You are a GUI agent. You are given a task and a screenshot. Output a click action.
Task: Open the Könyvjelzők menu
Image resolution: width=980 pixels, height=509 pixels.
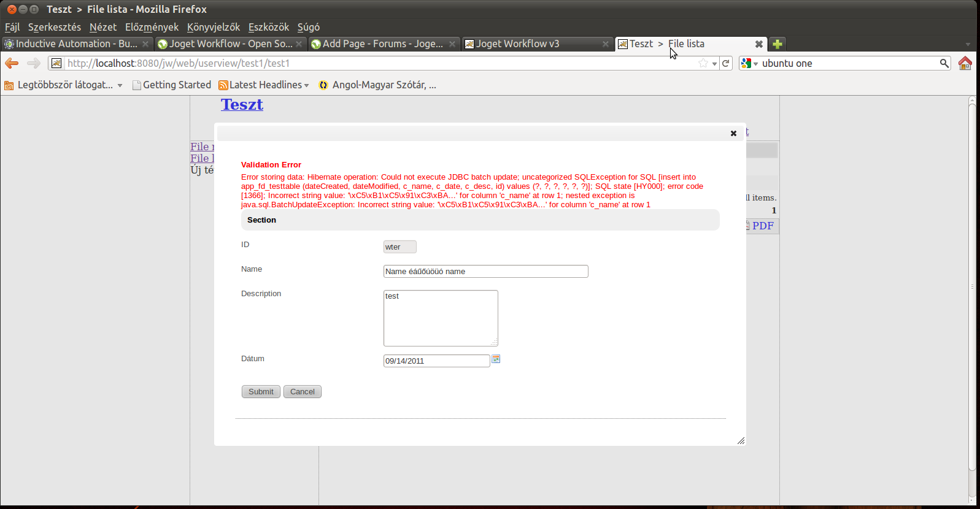pyautogui.click(x=214, y=27)
